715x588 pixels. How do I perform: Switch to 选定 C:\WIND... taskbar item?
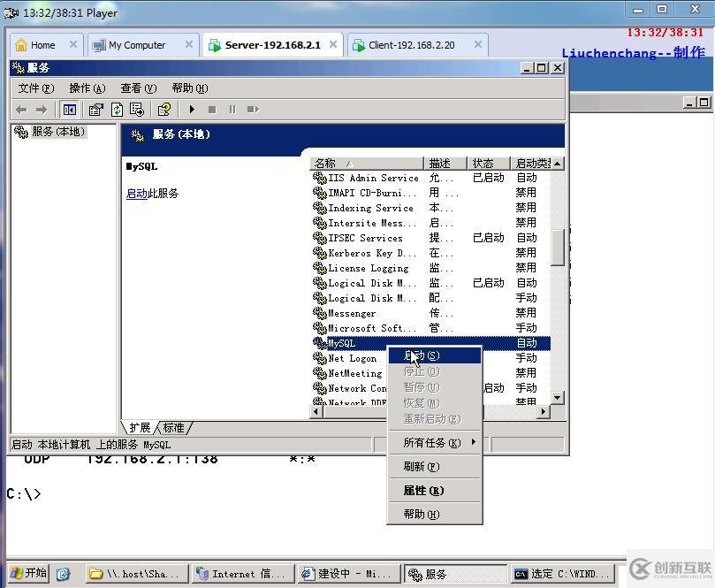click(x=563, y=574)
